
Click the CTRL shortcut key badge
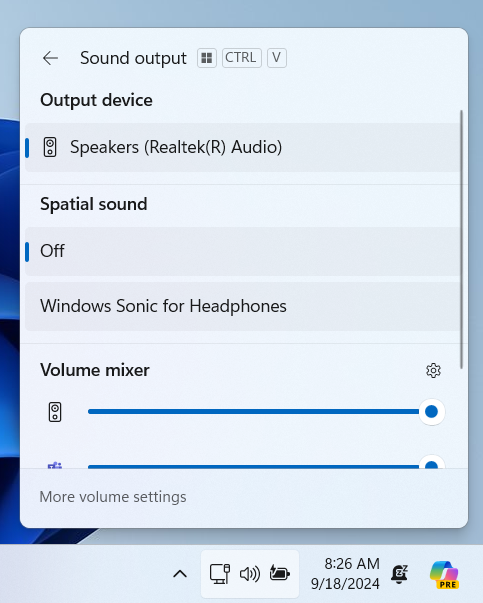click(242, 58)
